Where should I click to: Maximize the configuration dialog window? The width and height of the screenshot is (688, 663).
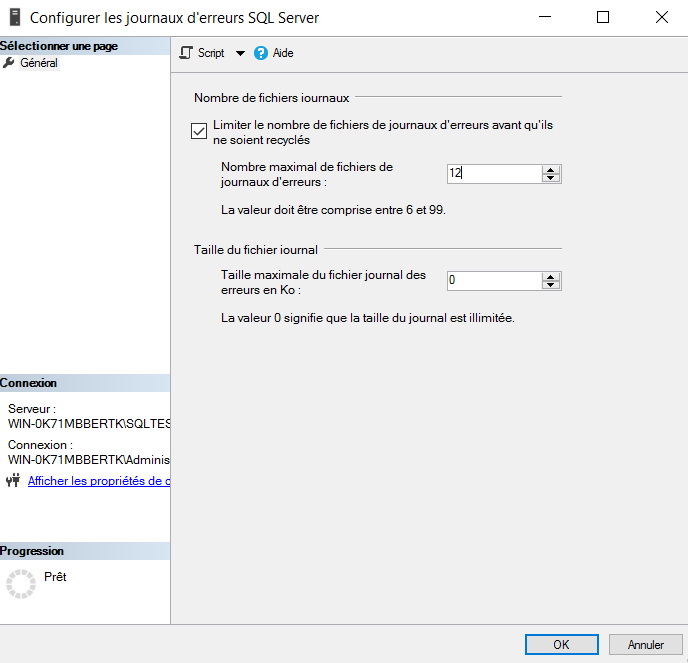(603, 17)
